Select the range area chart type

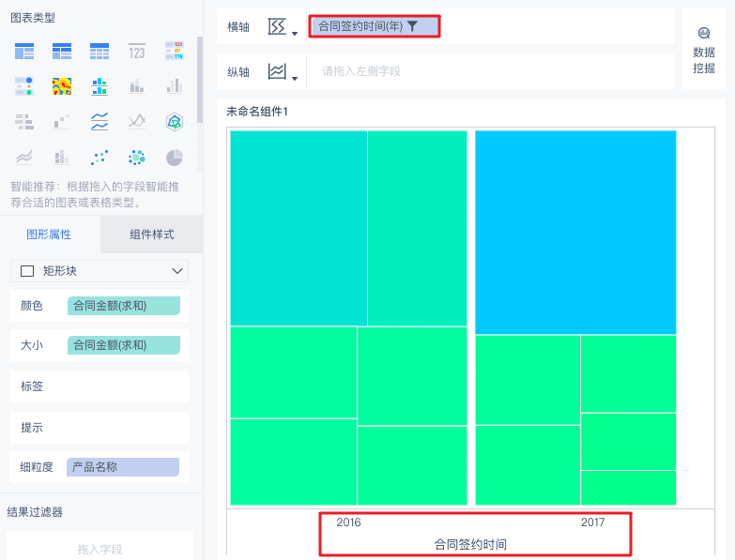(24, 158)
